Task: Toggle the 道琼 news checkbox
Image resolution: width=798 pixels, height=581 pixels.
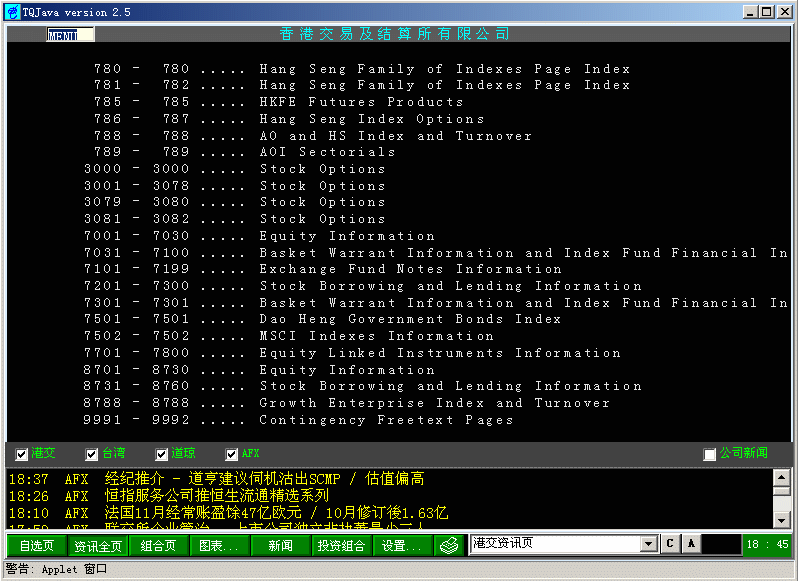Action: pyautogui.click(x=162, y=454)
